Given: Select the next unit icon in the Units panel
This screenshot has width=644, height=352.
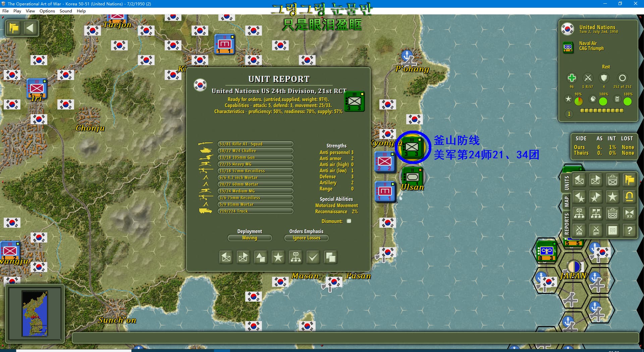Looking at the screenshot, I should tap(596, 180).
